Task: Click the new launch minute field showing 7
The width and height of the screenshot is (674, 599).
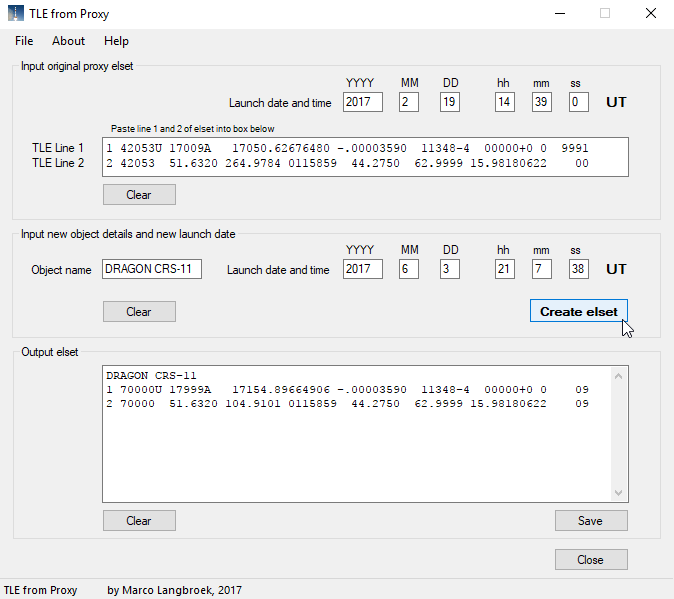Action: pyautogui.click(x=542, y=269)
